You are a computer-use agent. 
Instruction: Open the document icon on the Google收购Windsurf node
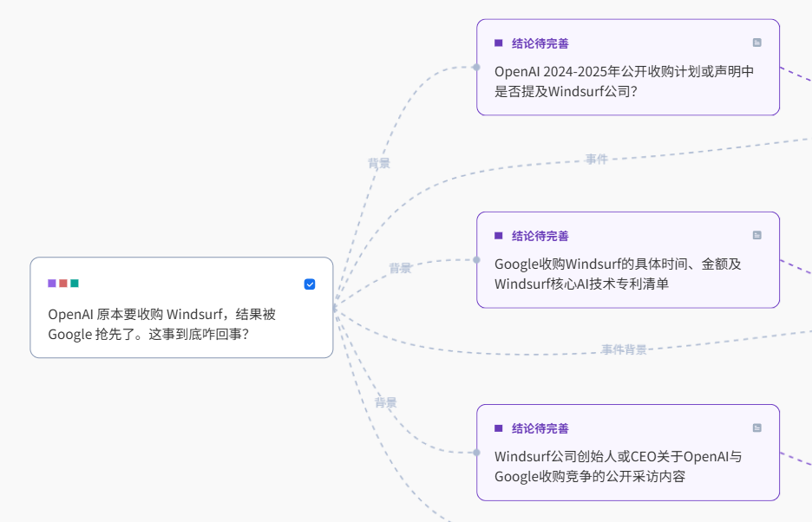(757, 235)
